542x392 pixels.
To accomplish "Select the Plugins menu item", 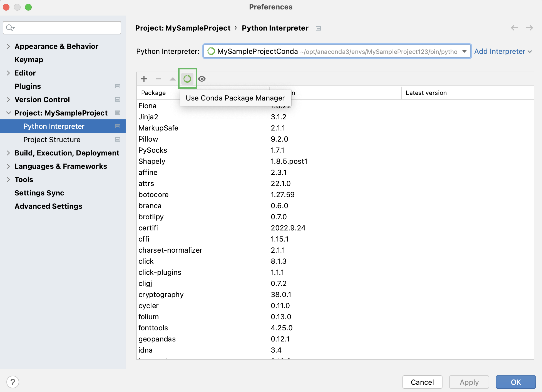I will 27,86.
